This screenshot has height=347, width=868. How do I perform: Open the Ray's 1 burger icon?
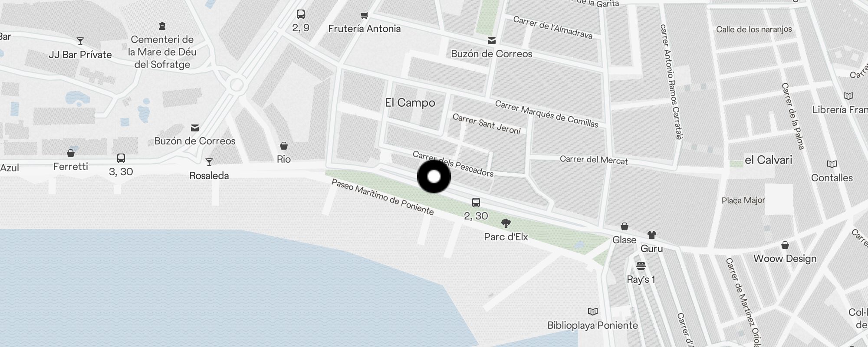[641, 266]
